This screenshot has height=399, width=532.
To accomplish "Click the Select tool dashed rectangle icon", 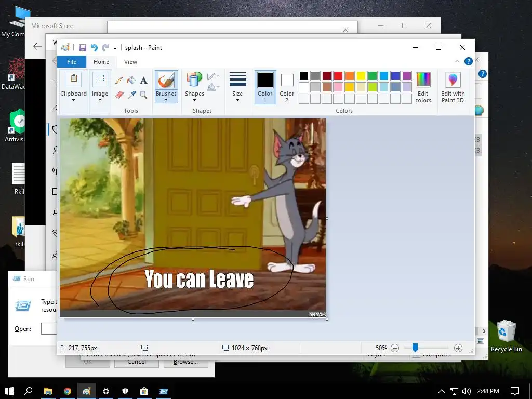I will [100, 79].
